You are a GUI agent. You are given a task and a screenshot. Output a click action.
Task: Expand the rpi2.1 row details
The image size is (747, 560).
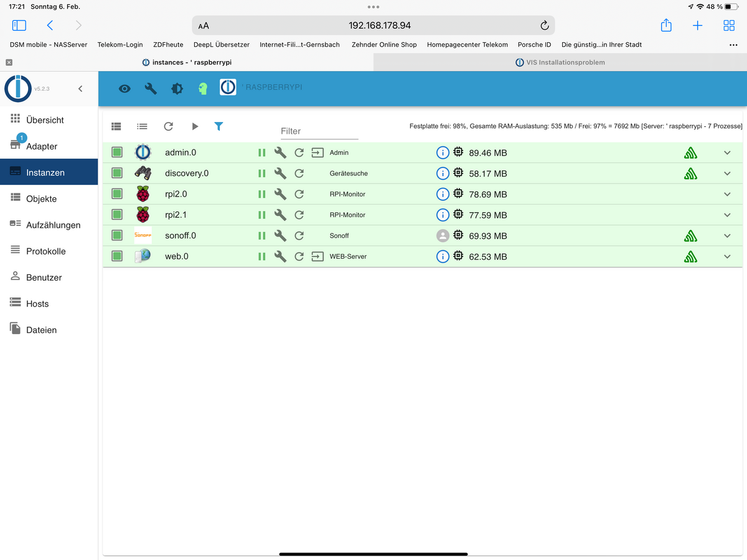pyautogui.click(x=727, y=215)
